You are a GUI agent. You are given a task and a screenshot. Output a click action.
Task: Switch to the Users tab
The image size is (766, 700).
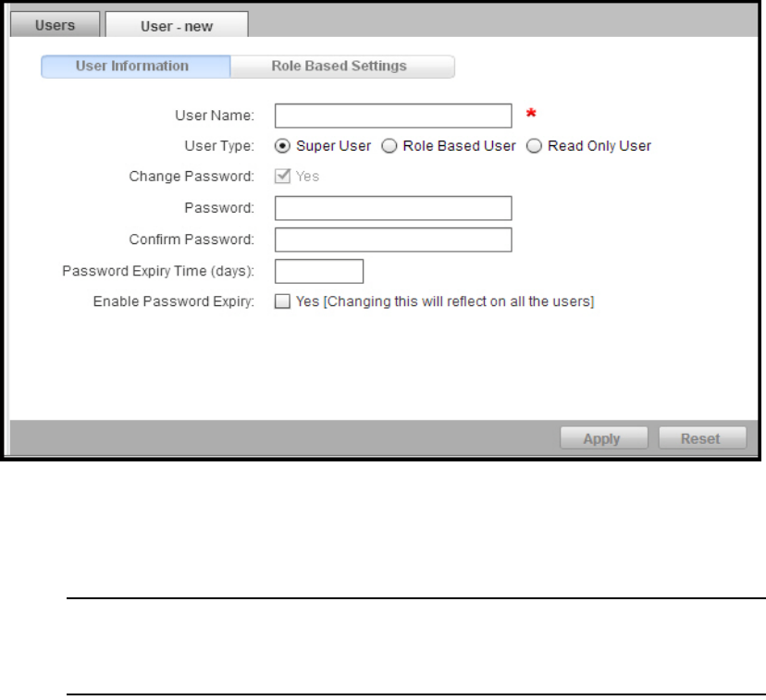pyautogui.click(x=55, y=25)
